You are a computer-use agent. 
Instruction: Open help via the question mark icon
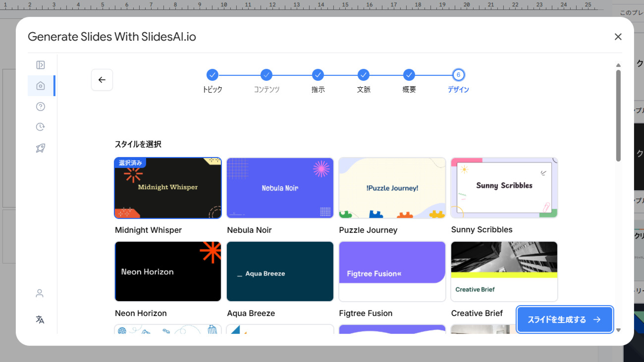(x=40, y=106)
